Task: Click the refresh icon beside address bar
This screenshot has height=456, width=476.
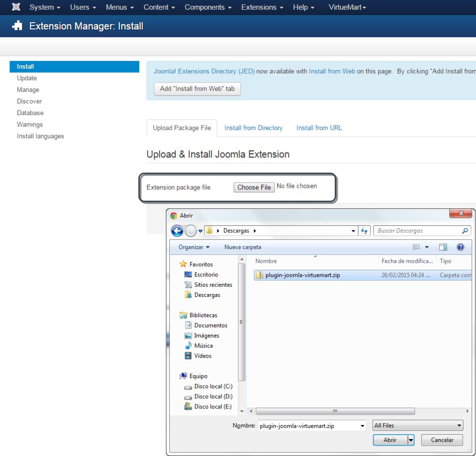Action: (x=364, y=230)
